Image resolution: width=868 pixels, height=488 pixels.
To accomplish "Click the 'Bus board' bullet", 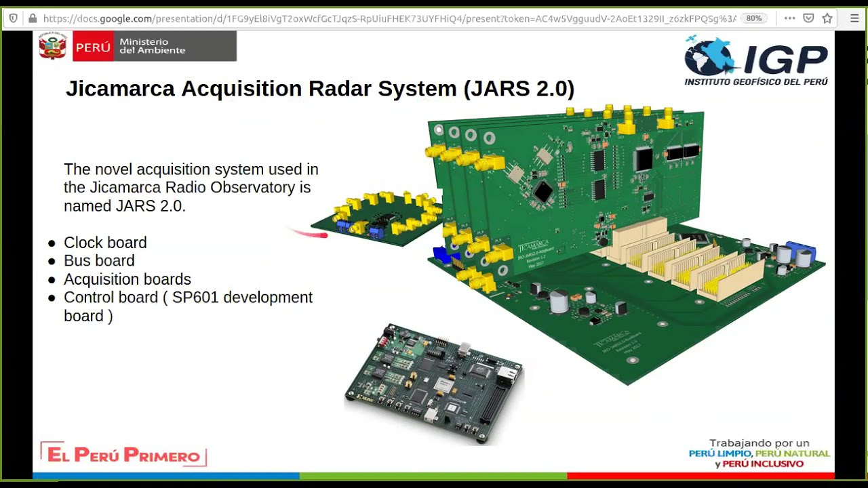I will 99,261.
